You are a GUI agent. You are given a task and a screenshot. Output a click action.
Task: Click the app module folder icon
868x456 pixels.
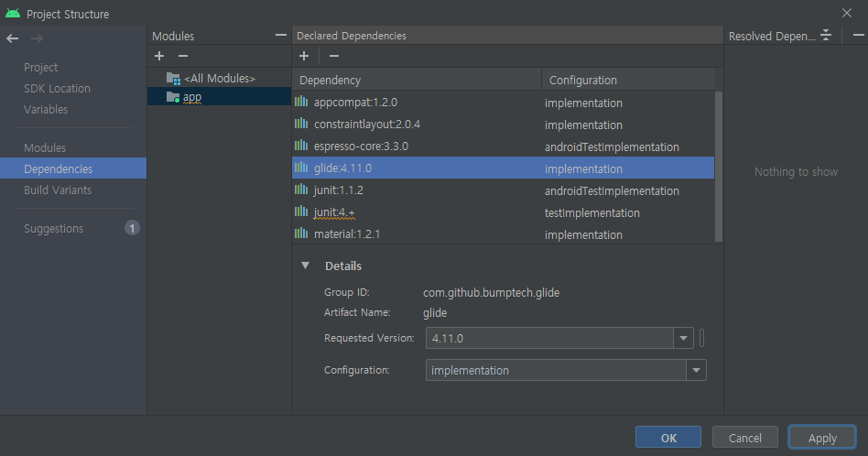[x=173, y=97]
